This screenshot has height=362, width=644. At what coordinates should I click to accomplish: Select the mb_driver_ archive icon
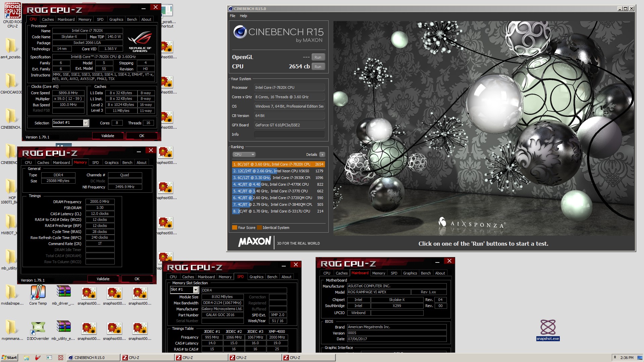[63, 295]
